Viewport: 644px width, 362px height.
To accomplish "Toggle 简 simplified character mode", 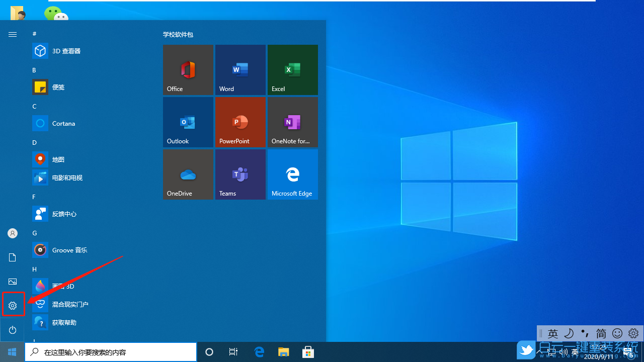I will tap(601, 333).
